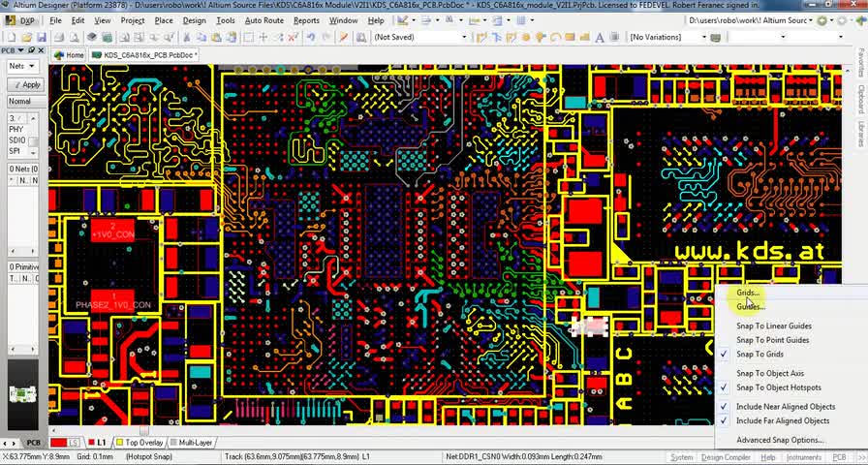Open the Auto Route menu
The height and width of the screenshot is (465, 868).
pos(263,20)
